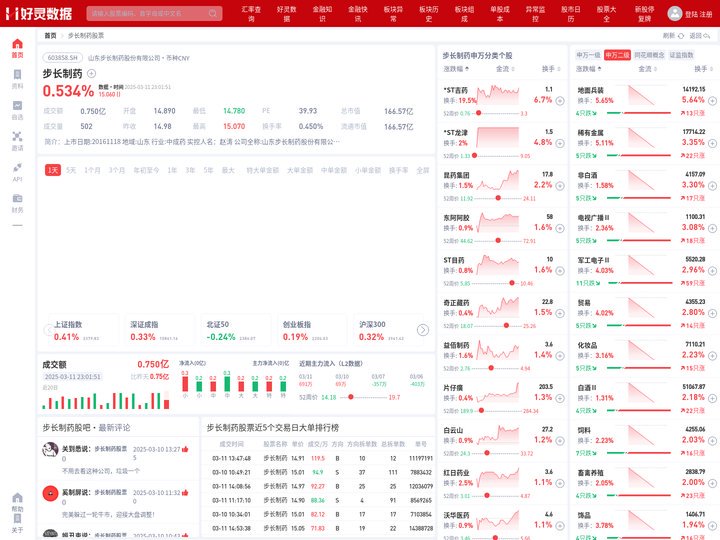This screenshot has height=540, width=720.
Task: Select the 3个月 chart range tab
Action: 117,170
